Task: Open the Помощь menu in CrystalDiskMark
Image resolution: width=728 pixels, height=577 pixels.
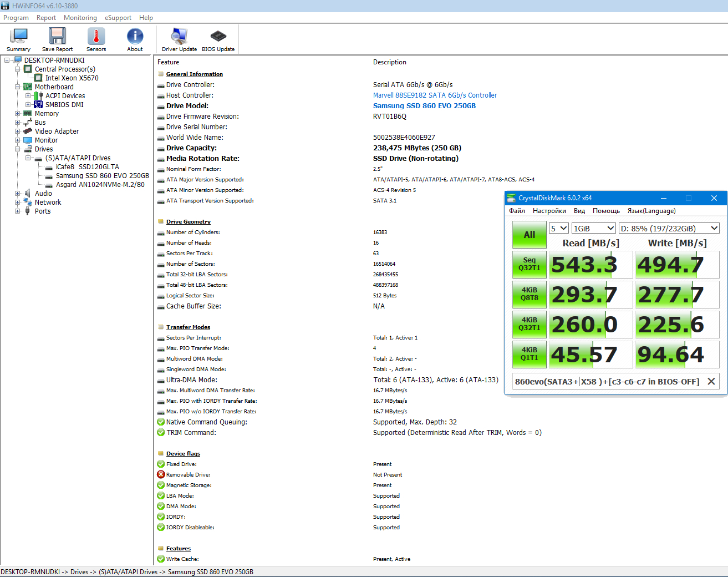Action: click(606, 211)
